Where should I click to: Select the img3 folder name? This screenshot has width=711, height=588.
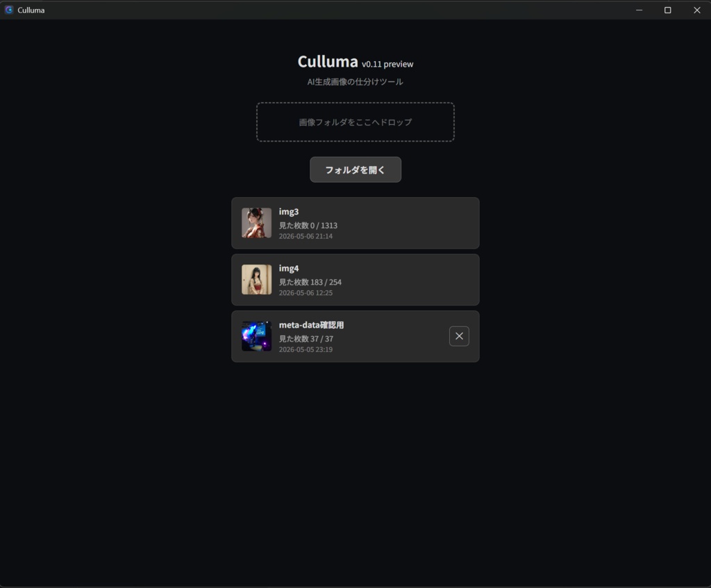289,212
